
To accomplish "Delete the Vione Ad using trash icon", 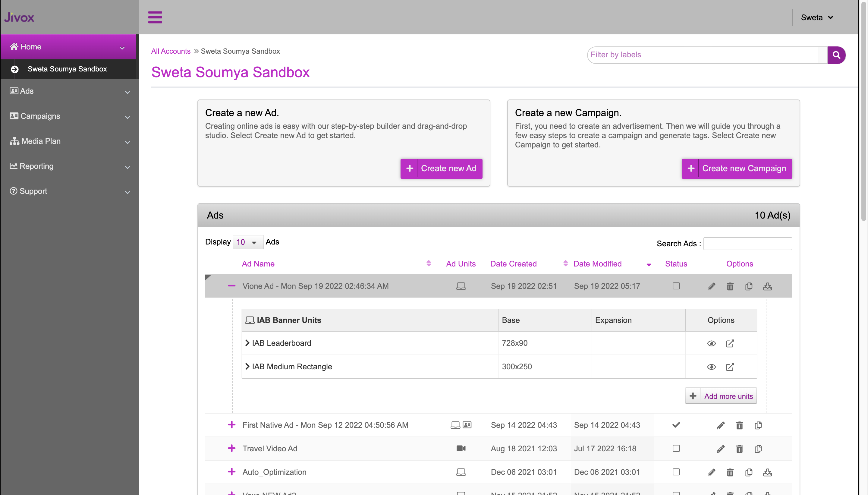I will click(730, 286).
